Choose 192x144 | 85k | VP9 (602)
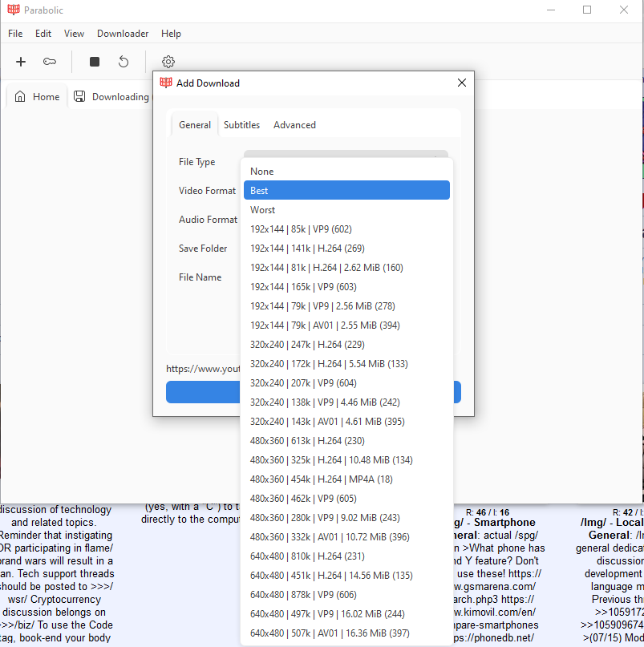 click(346, 229)
